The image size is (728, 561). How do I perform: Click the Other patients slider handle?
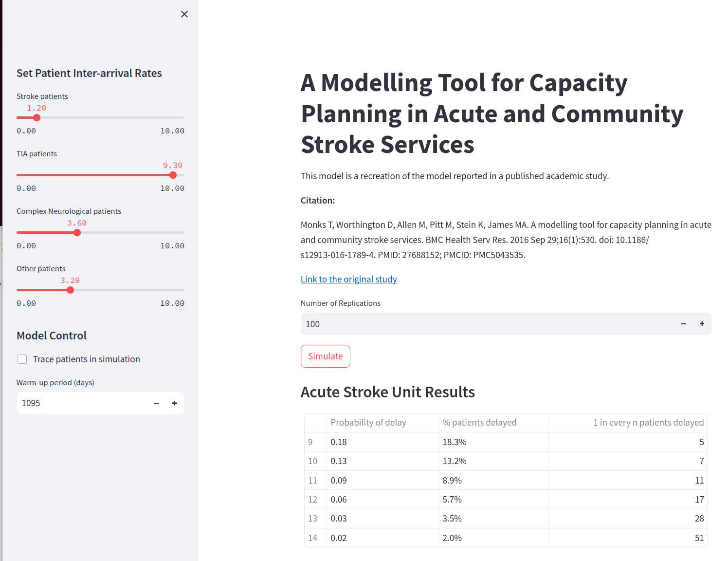[x=71, y=290]
